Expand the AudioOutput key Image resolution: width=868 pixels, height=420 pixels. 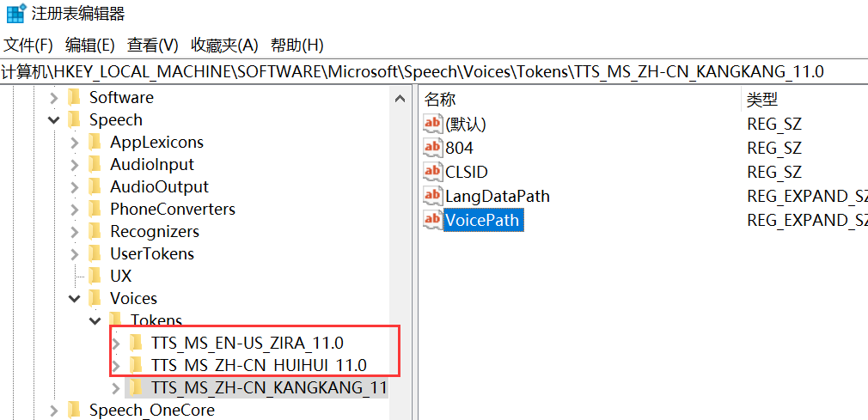(x=74, y=187)
